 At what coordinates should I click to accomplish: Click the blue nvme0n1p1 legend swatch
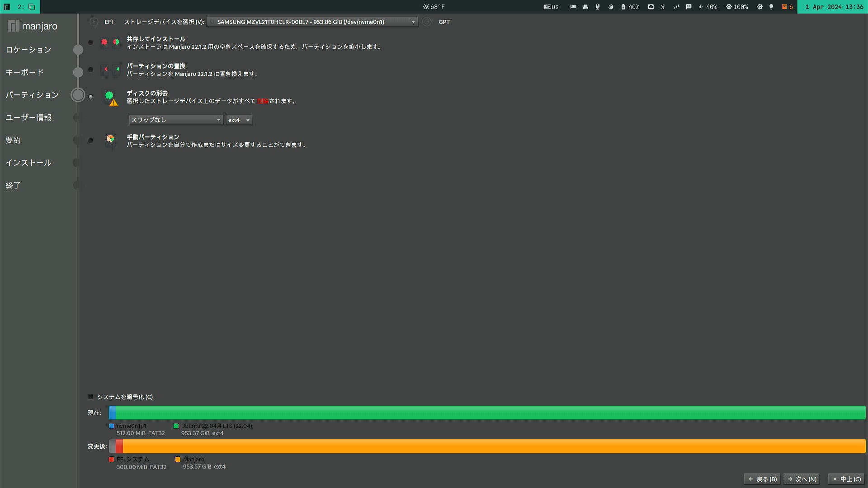point(112,426)
